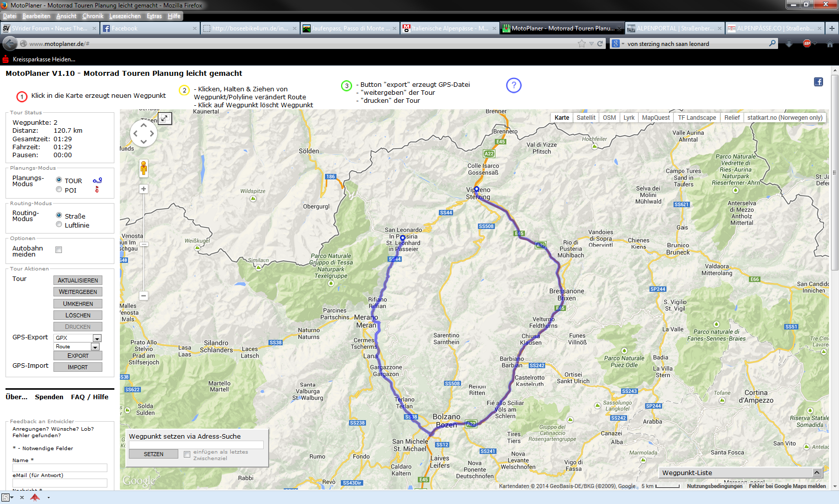Click the EXPORT button

[78, 356]
